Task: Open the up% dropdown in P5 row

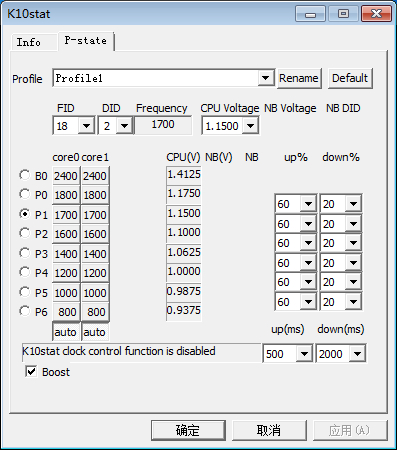Action: (x=308, y=302)
